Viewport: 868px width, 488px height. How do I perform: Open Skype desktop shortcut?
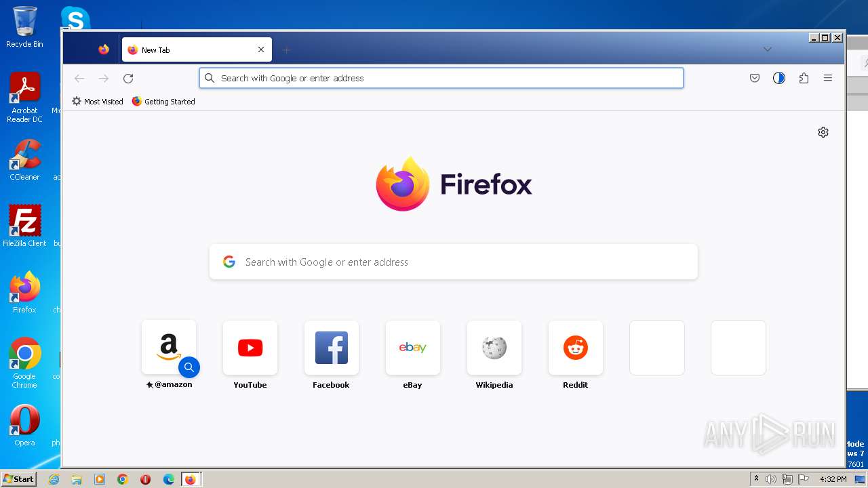click(75, 18)
